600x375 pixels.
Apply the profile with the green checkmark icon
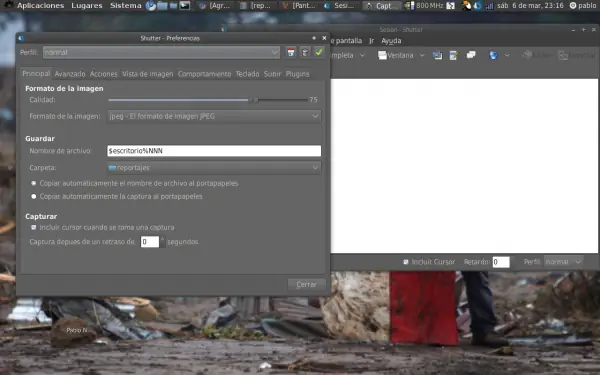[x=319, y=52]
